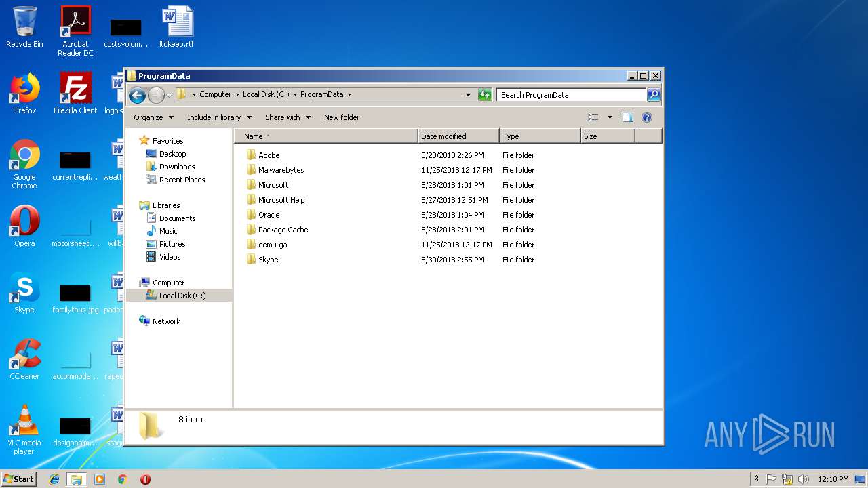
Task: Launch Firefox from the desktop
Action: click(x=24, y=94)
